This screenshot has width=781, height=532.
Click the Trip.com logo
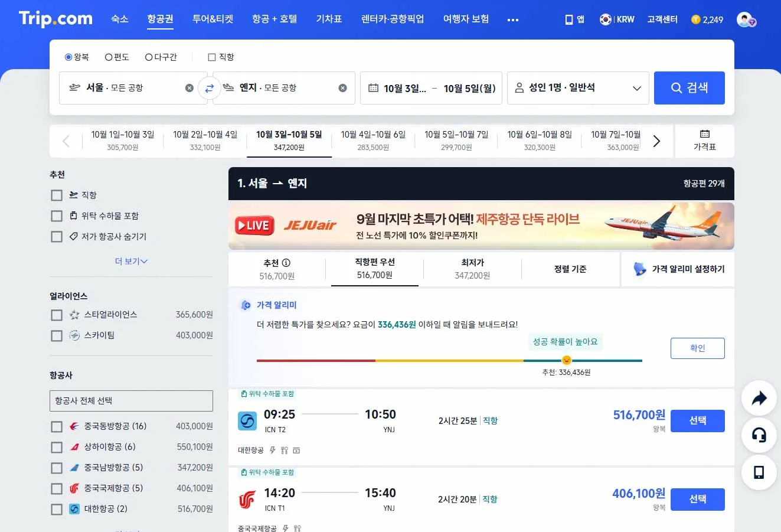pos(55,18)
